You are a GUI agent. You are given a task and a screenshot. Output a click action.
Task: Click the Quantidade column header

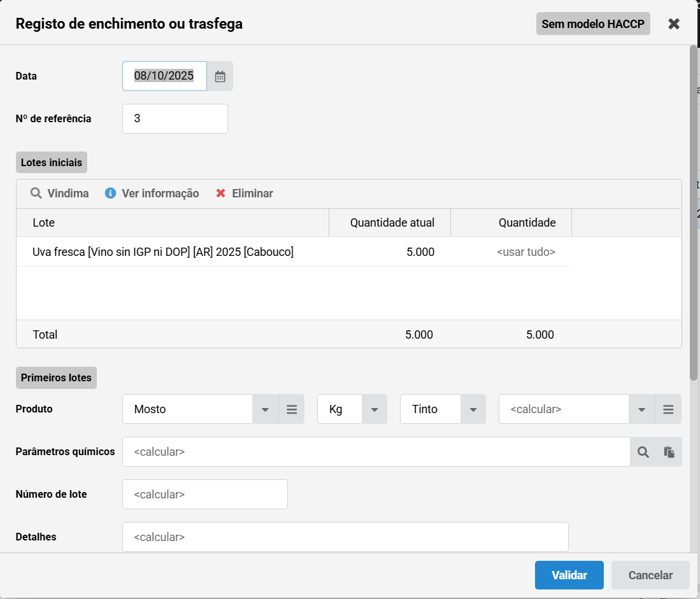(x=511, y=223)
